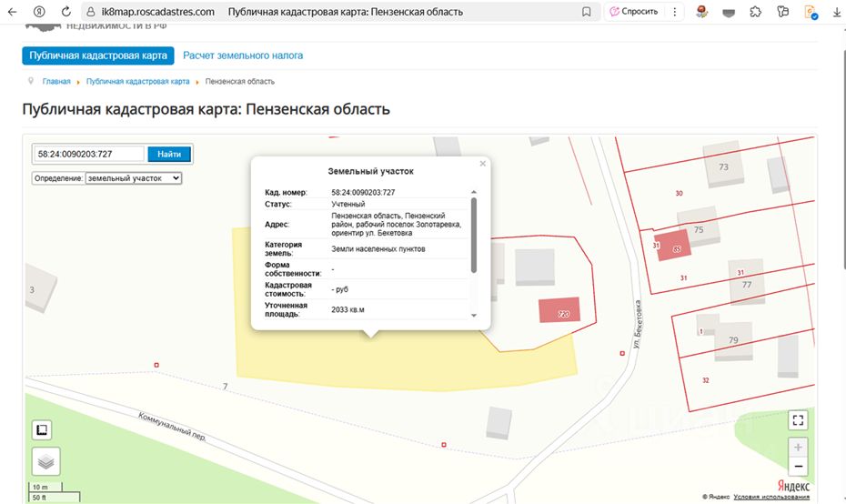
Task: Bookmark this page in address bar
Action: coord(587,12)
